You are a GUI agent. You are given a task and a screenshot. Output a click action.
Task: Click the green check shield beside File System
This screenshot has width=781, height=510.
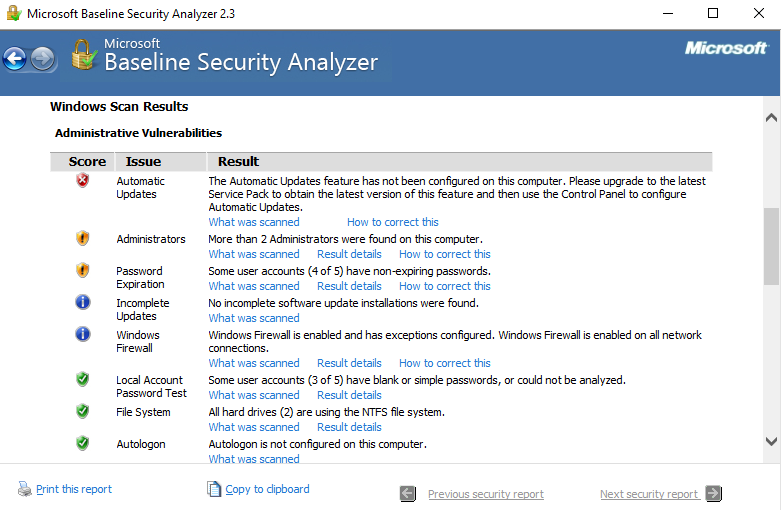point(83,411)
